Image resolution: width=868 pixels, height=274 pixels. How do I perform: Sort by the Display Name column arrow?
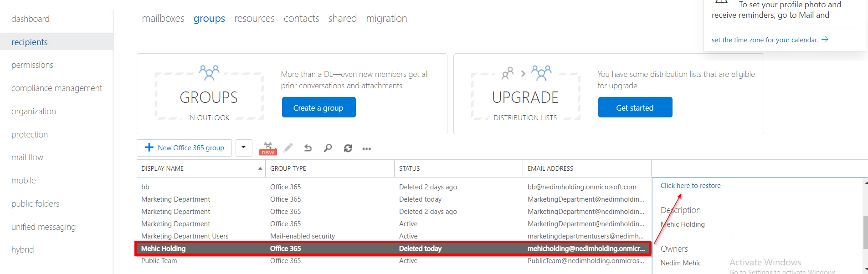[x=260, y=168]
